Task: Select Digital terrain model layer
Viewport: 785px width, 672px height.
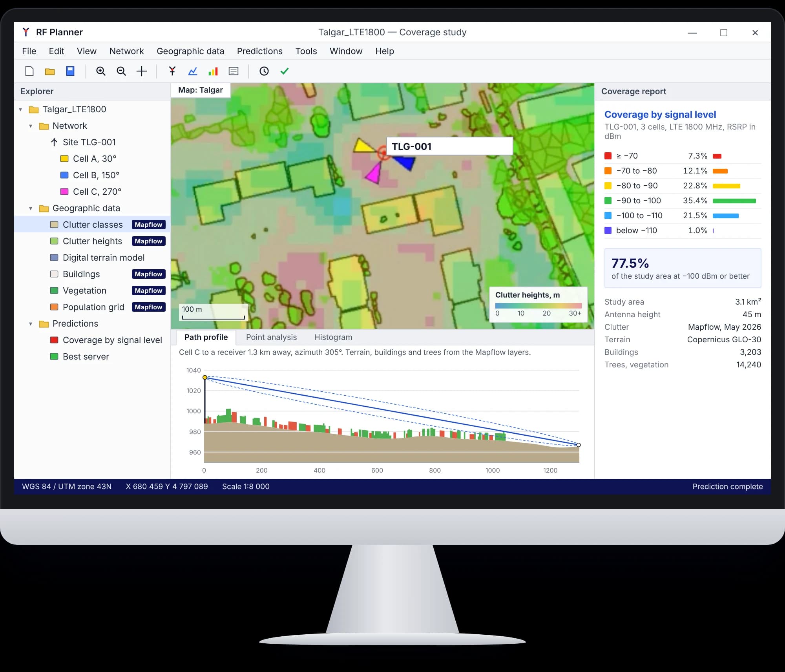Action: (92, 257)
